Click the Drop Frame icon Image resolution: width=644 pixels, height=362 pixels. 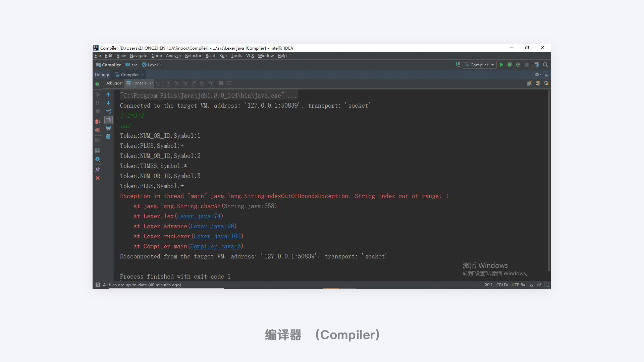tap(202, 83)
